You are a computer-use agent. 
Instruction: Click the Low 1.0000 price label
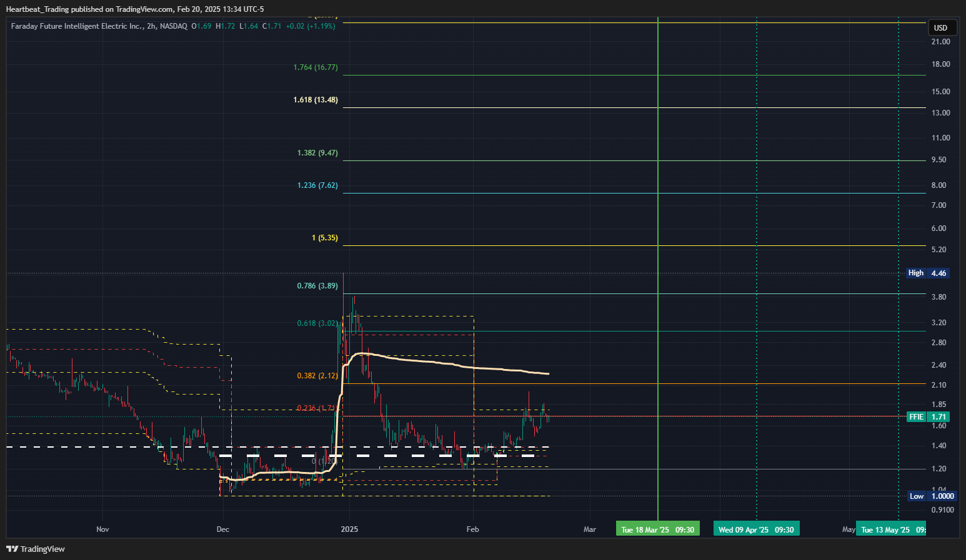[932, 496]
